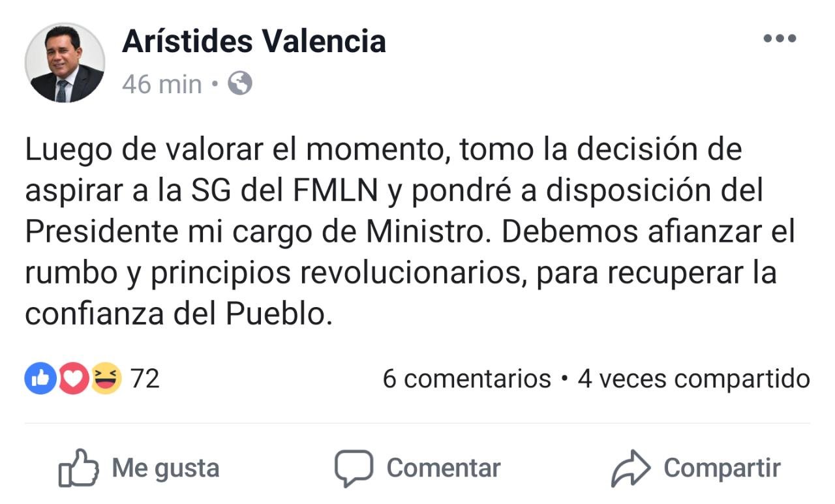Click the 46 min timestamp link
Image resolution: width=835 pixels, height=504 pixels.
point(162,83)
